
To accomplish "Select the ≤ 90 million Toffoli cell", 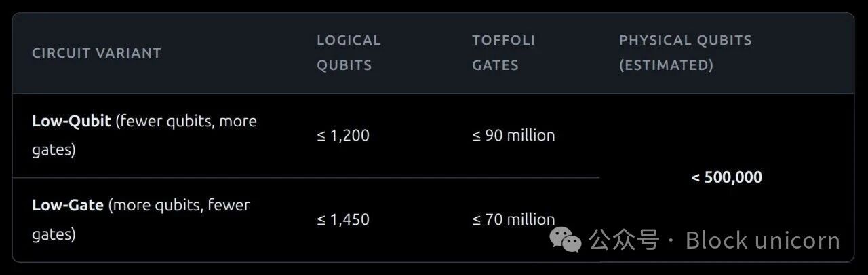I will tap(513, 135).
